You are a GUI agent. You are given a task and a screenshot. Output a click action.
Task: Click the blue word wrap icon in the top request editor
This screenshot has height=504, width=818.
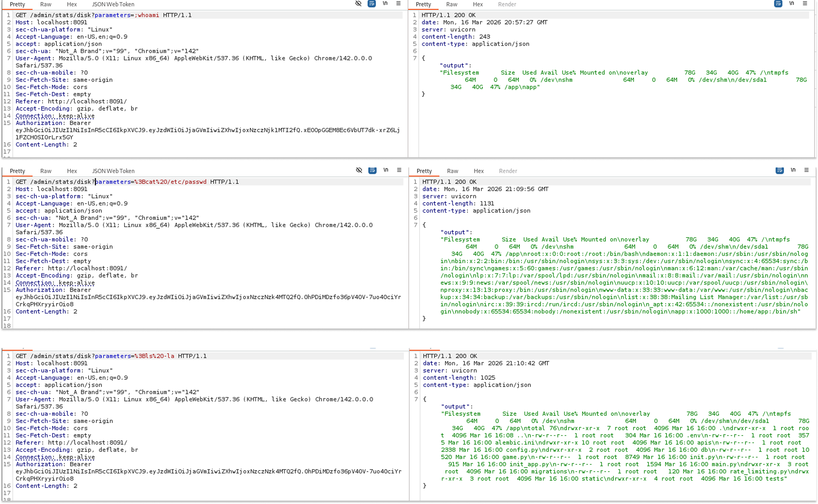(372, 3)
